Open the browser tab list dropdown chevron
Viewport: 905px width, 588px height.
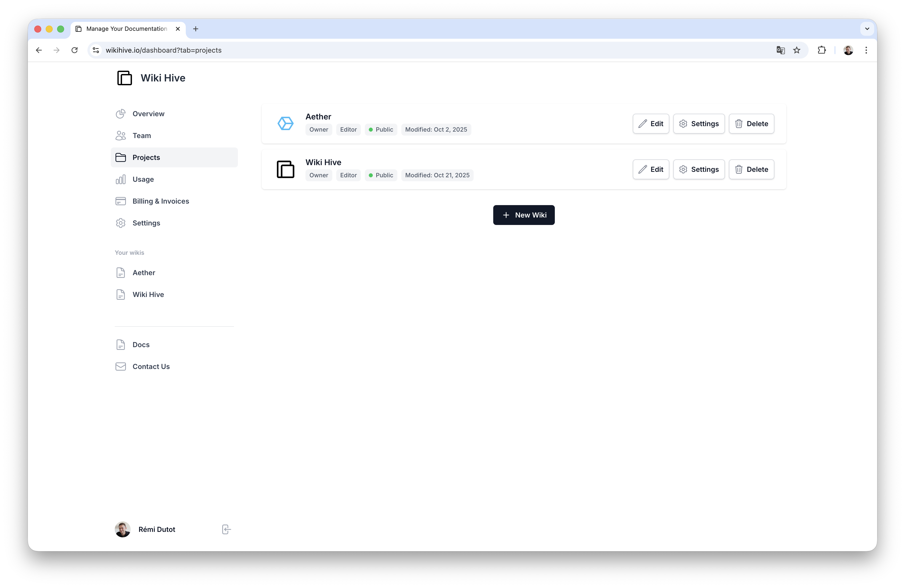867,29
